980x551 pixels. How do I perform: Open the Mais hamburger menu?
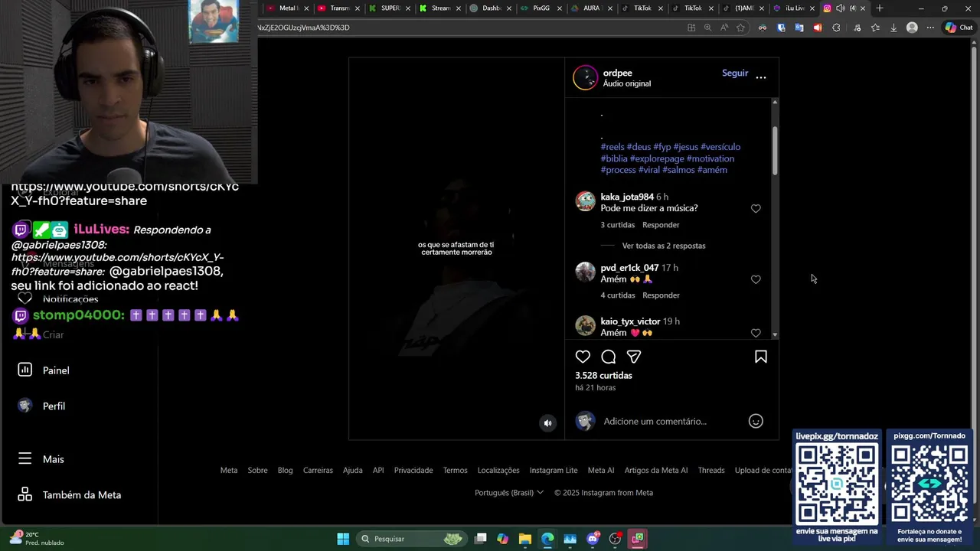pyautogui.click(x=41, y=459)
